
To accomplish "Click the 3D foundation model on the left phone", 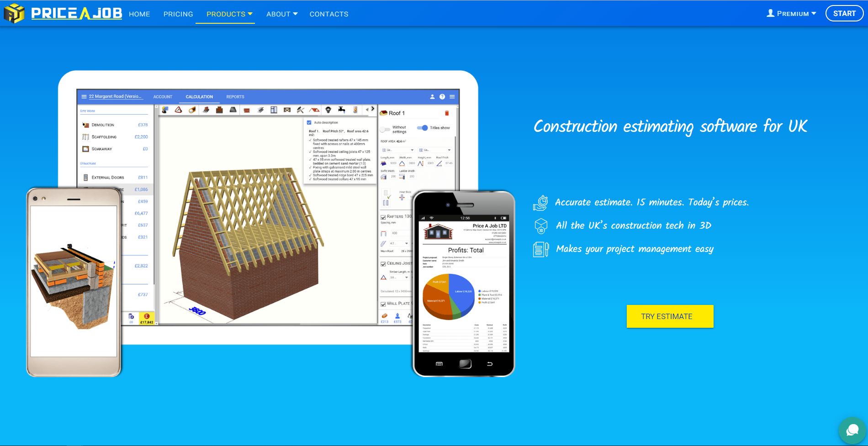I will click(73, 286).
